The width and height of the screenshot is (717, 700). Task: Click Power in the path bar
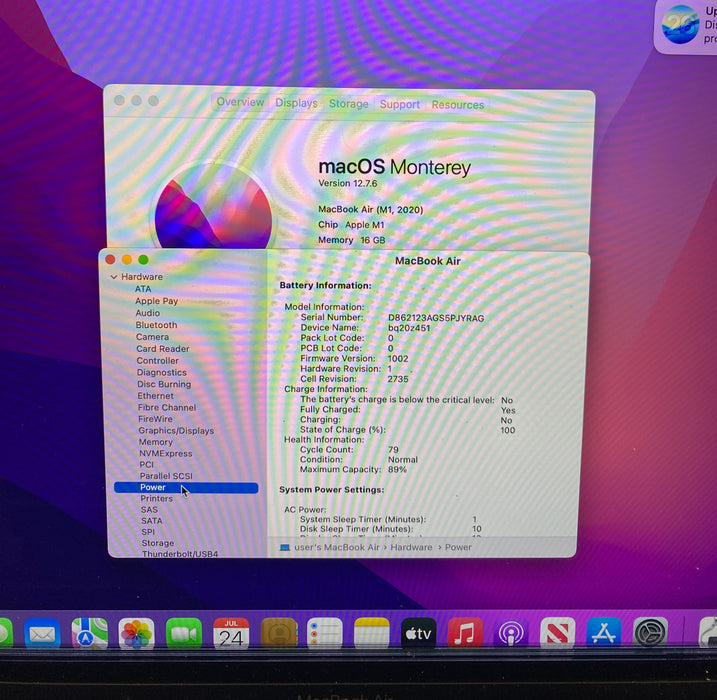pos(458,547)
